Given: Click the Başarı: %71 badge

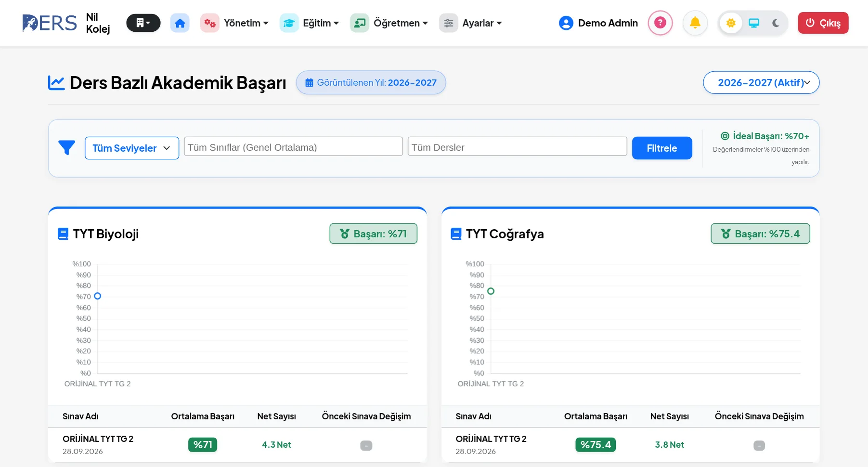Looking at the screenshot, I should point(374,234).
